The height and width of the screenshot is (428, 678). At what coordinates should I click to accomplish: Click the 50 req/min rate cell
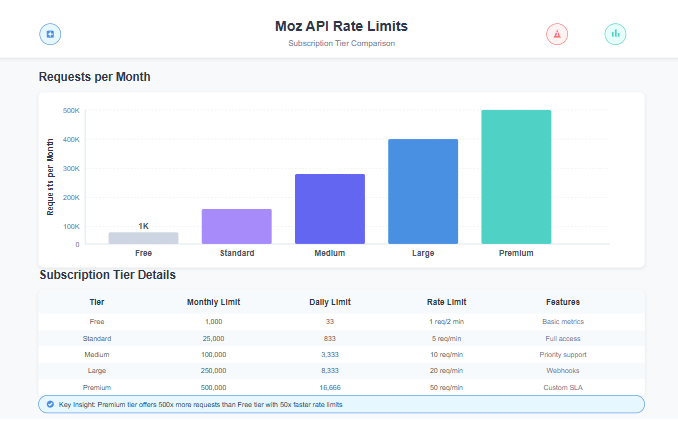click(x=447, y=387)
